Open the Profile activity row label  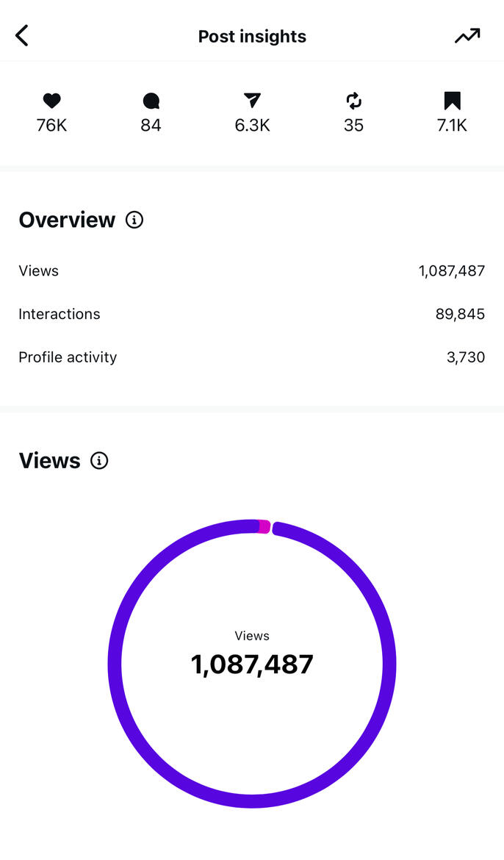click(x=68, y=357)
